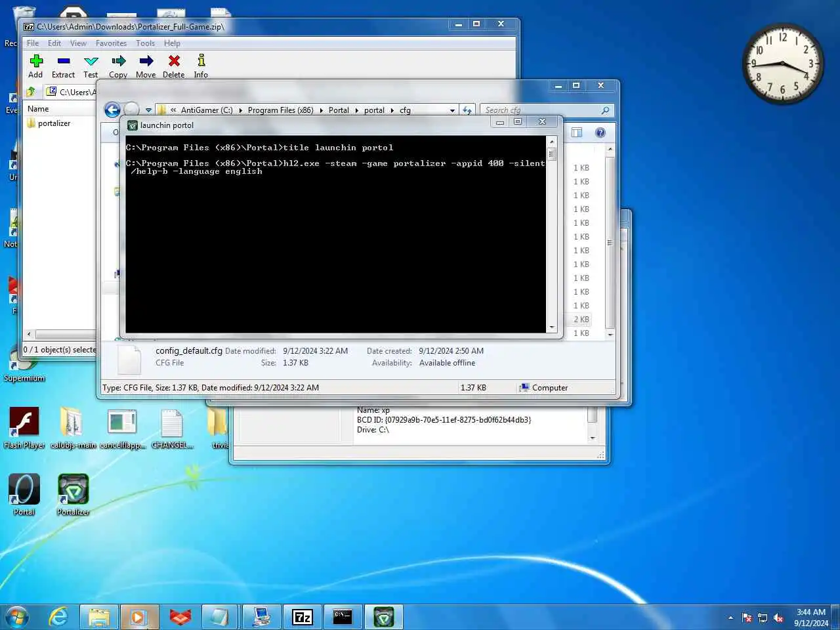Click the Explorer file list scrollbar down arrow

[x=610, y=334]
